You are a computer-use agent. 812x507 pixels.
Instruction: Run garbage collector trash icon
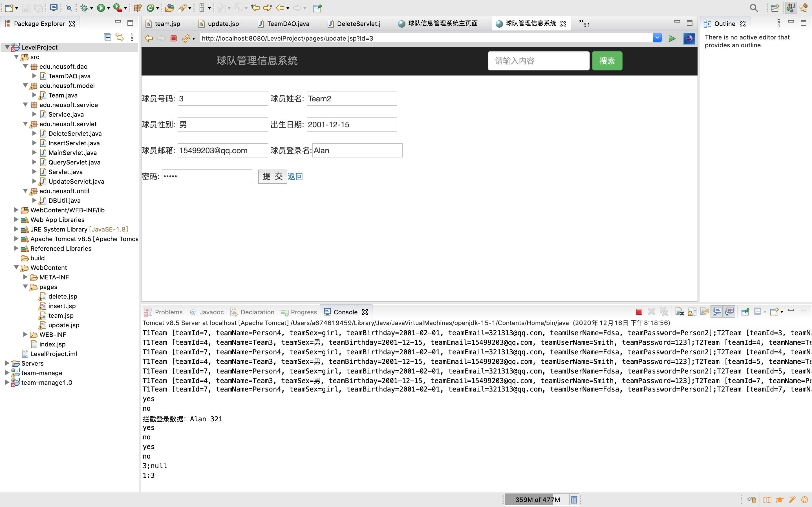click(x=574, y=500)
